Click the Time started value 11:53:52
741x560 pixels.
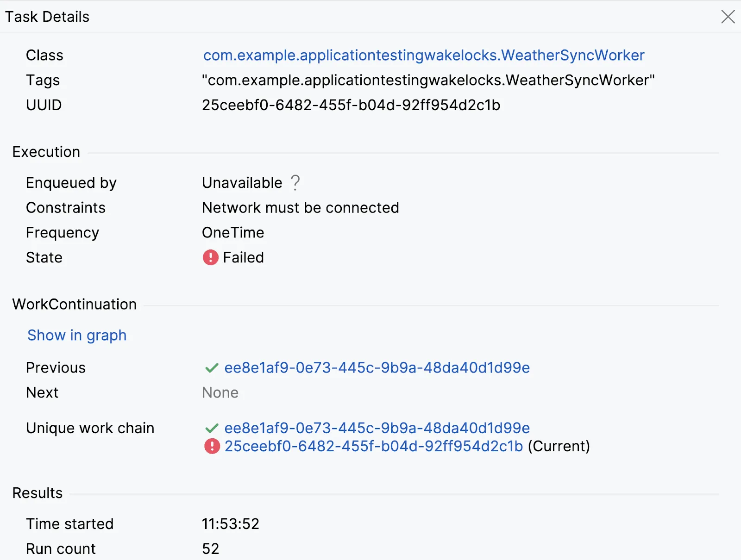click(x=230, y=524)
